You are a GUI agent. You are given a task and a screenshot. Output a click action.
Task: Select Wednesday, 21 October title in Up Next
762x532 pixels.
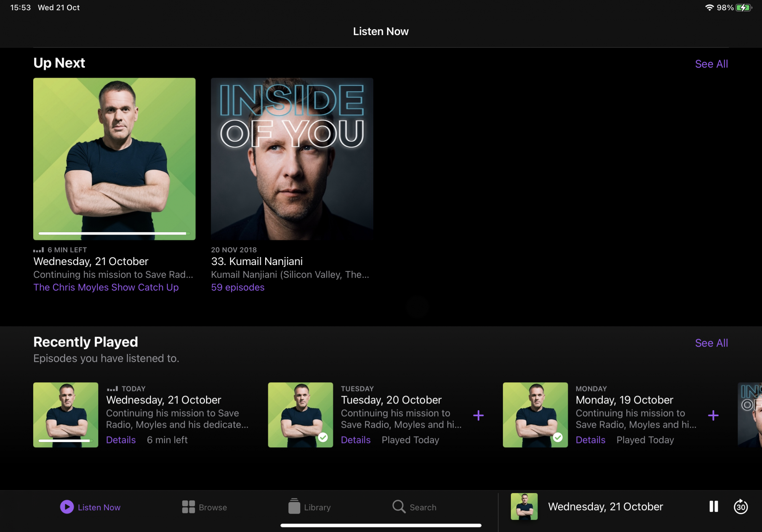pyautogui.click(x=91, y=261)
